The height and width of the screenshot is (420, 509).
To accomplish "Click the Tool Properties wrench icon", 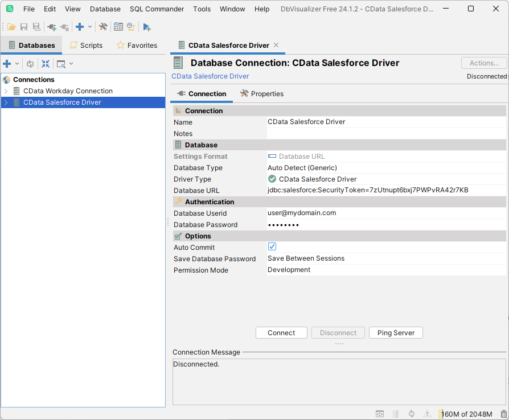I will 104,26.
